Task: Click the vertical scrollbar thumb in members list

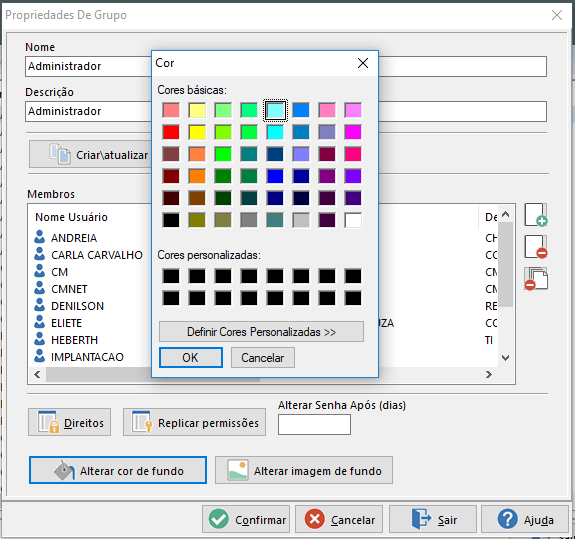Action: tap(506, 264)
